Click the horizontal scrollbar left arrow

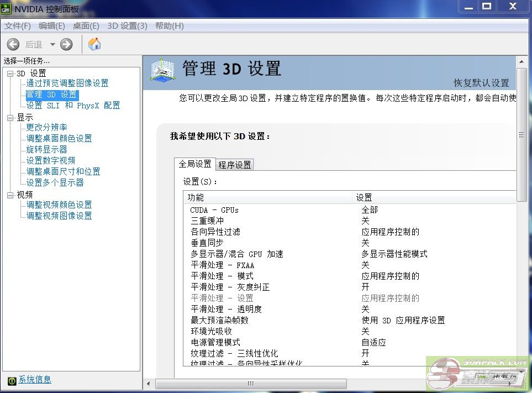pos(148,384)
